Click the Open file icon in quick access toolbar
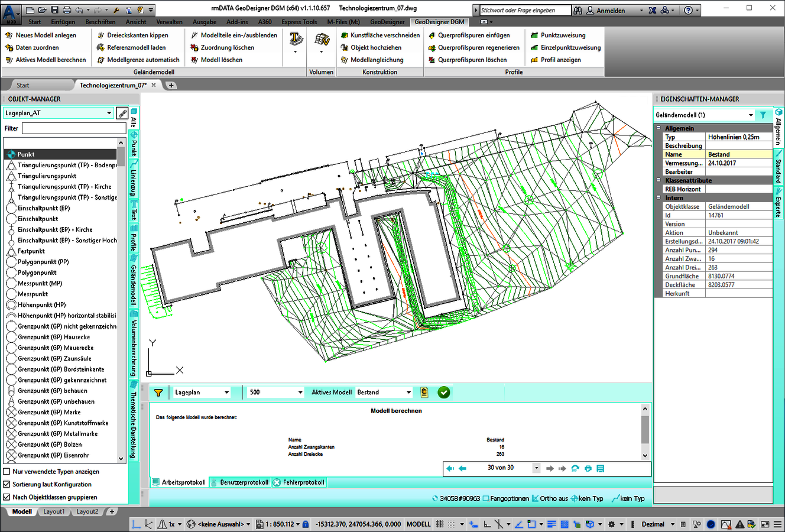The width and height of the screenshot is (785, 532). pos(43,10)
